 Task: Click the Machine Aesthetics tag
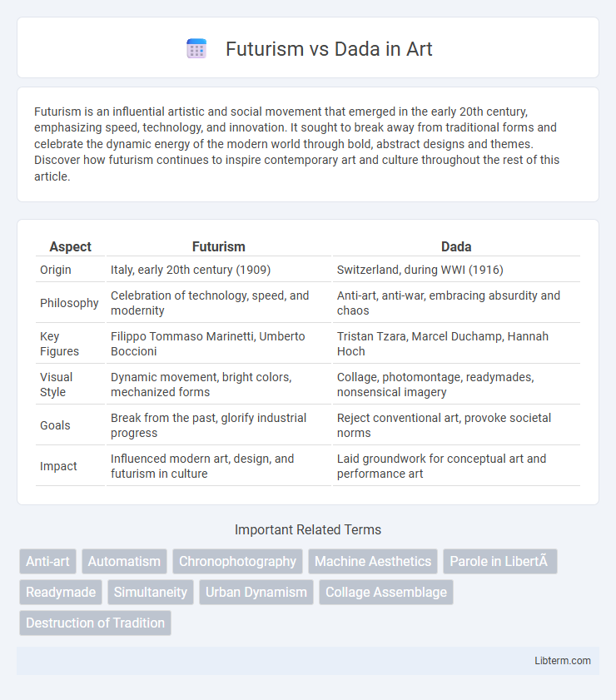pyautogui.click(x=373, y=561)
